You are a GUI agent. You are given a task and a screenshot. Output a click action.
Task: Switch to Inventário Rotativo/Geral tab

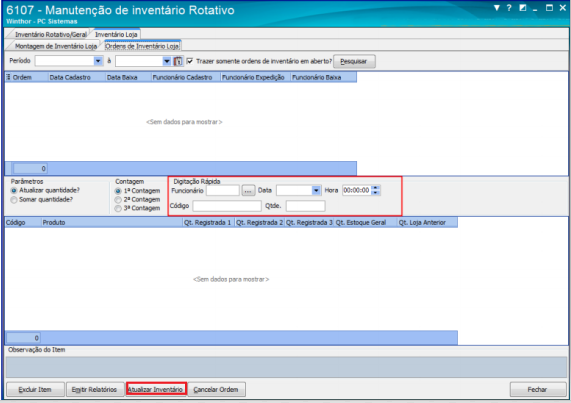point(51,34)
